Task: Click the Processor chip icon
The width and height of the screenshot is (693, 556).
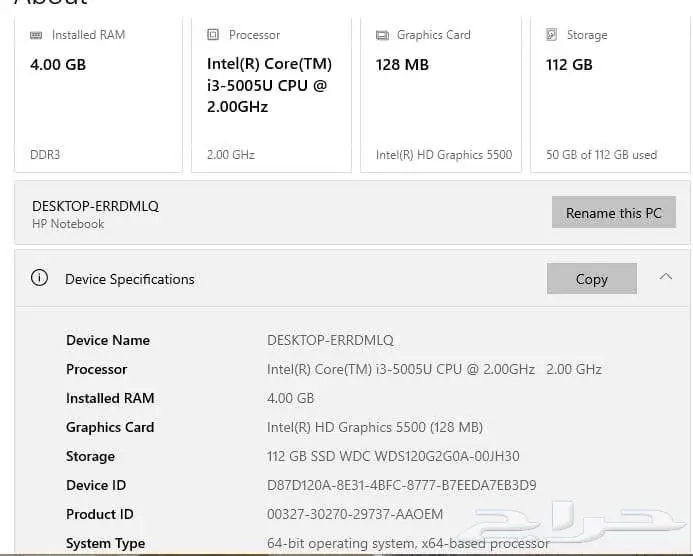Action: click(x=212, y=35)
